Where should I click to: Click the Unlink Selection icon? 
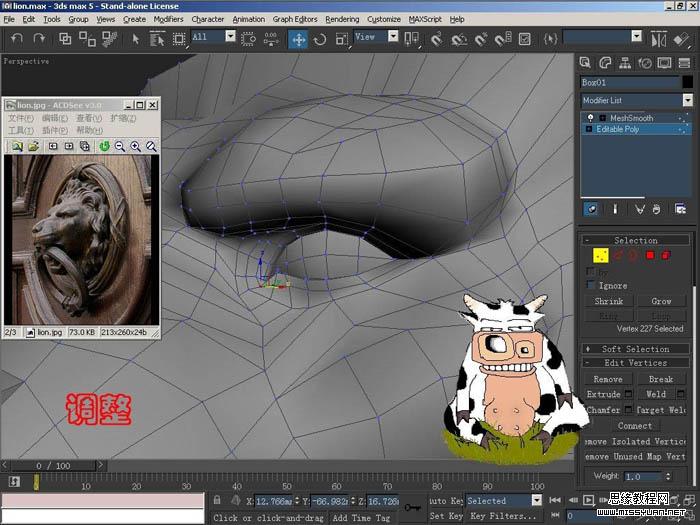88,39
